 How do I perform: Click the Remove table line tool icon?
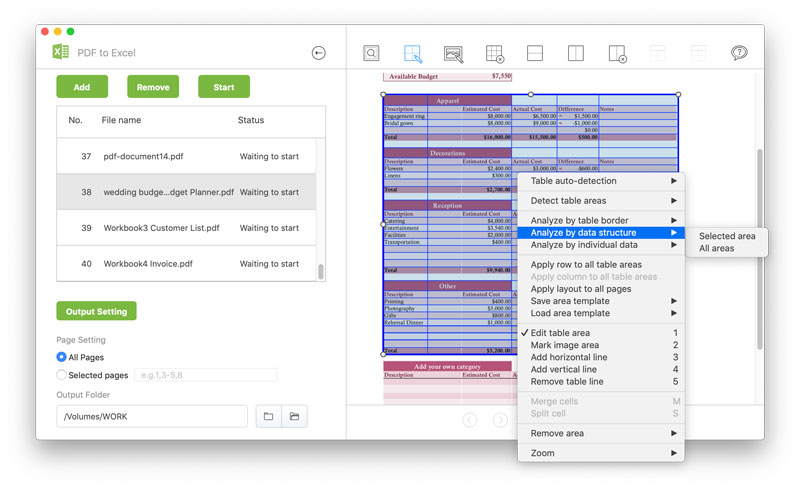pyautogui.click(x=617, y=54)
